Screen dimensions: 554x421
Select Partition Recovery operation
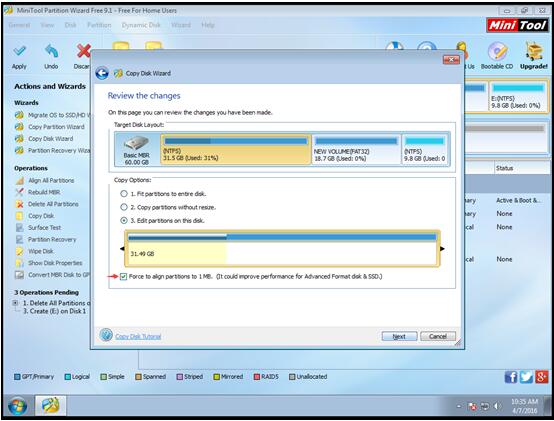click(x=46, y=239)
